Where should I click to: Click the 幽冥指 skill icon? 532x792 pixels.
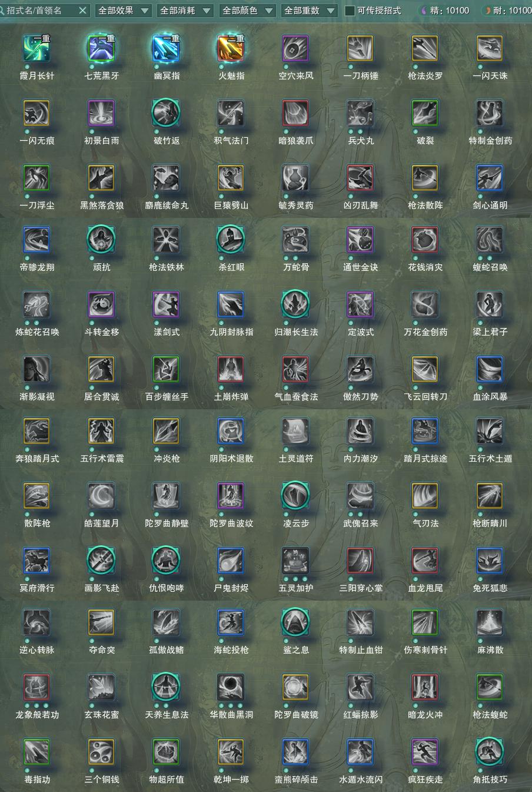167,49
